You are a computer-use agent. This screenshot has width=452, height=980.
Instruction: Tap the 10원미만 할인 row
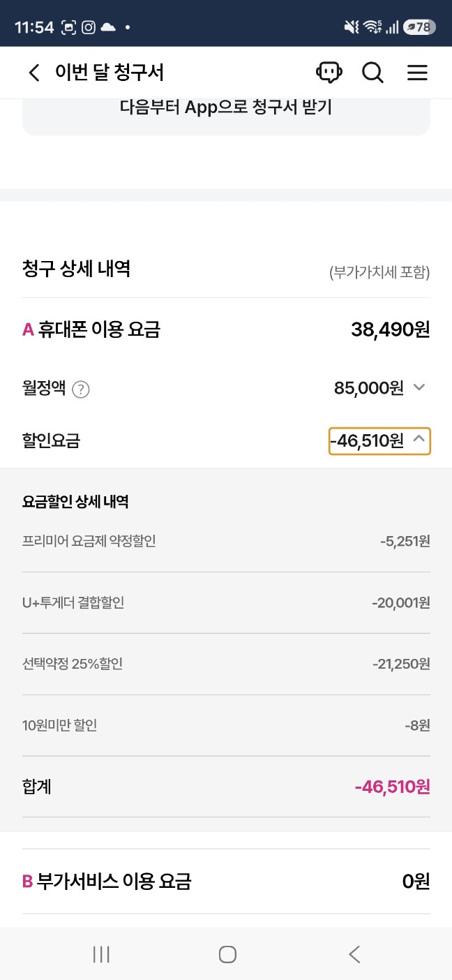point(226,726)
